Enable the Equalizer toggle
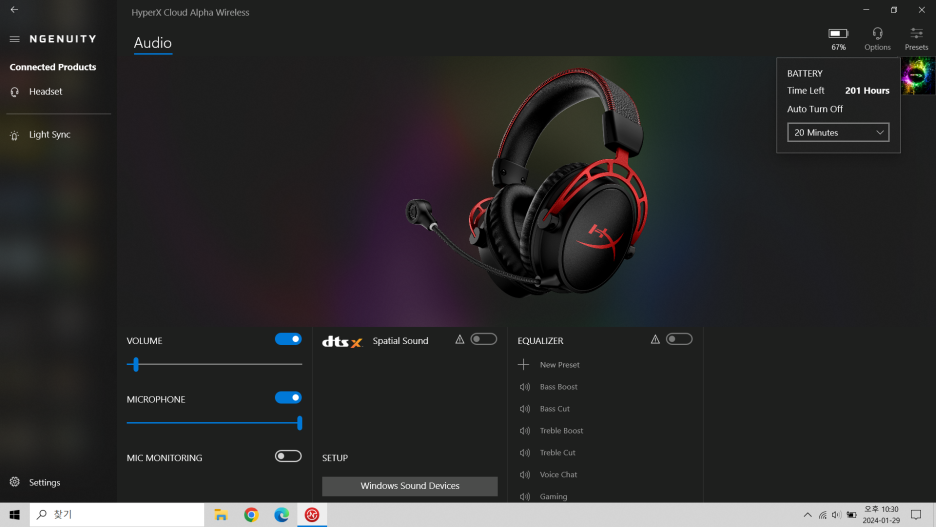This screenshot has height=527, width=936. point(679,339)
